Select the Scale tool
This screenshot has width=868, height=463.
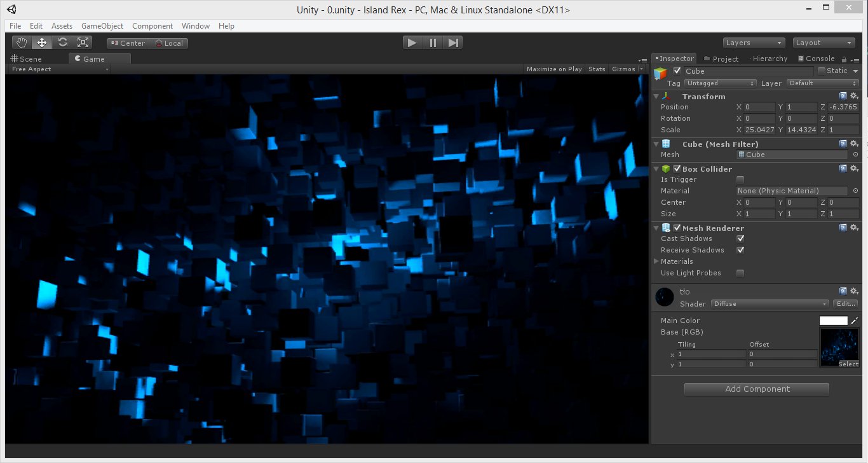click(x=83, y=43)
